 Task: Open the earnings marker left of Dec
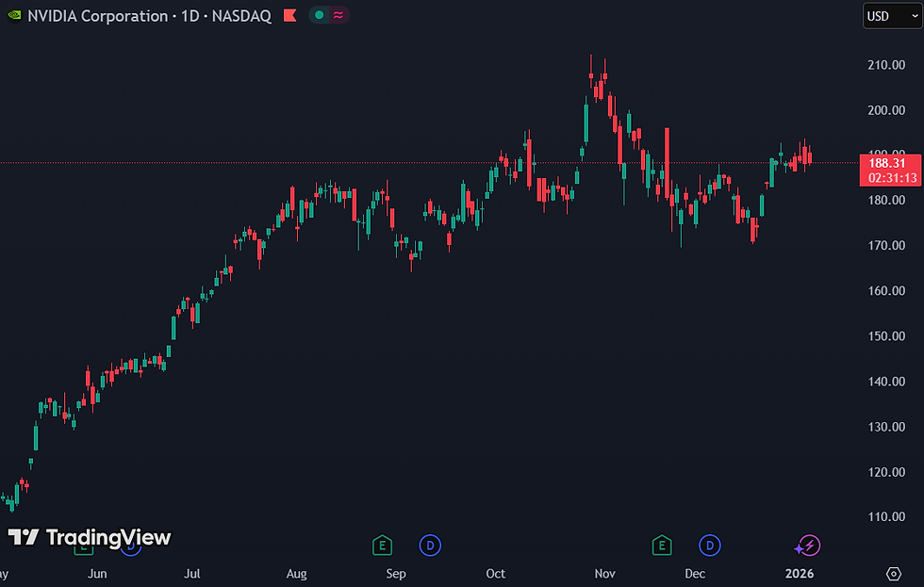coord(662,546)
